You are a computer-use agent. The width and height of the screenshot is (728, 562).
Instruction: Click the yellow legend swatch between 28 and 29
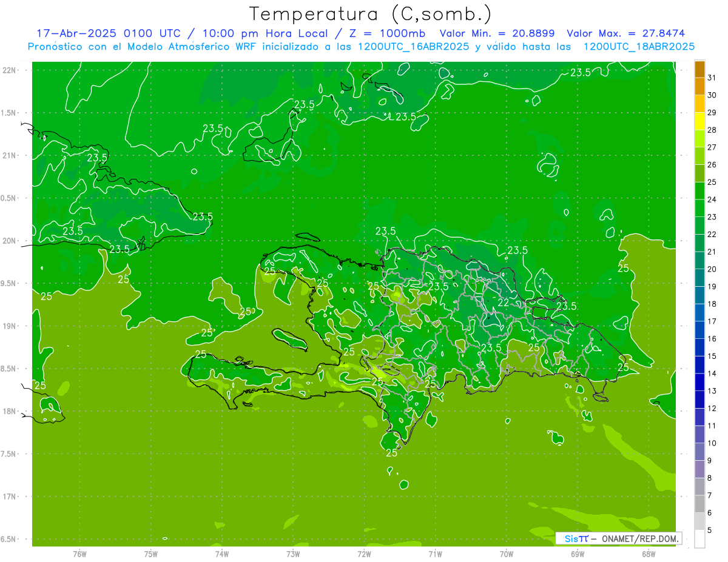[699, 121]
